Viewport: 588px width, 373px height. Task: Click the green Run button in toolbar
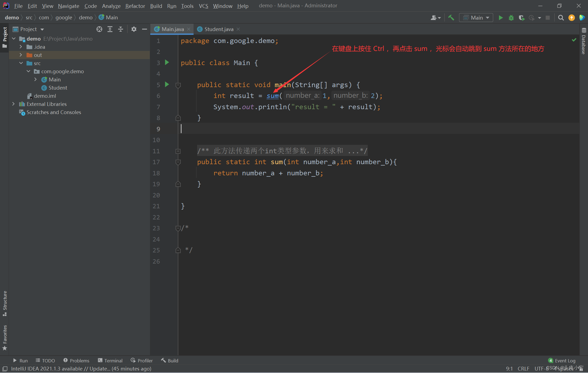[500, 18]
